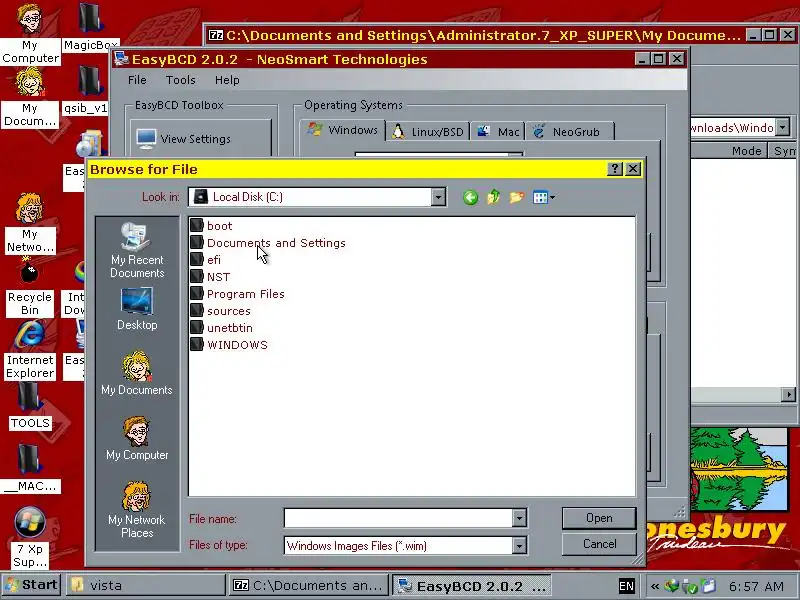Click the EN language indicator

[626, 586]
